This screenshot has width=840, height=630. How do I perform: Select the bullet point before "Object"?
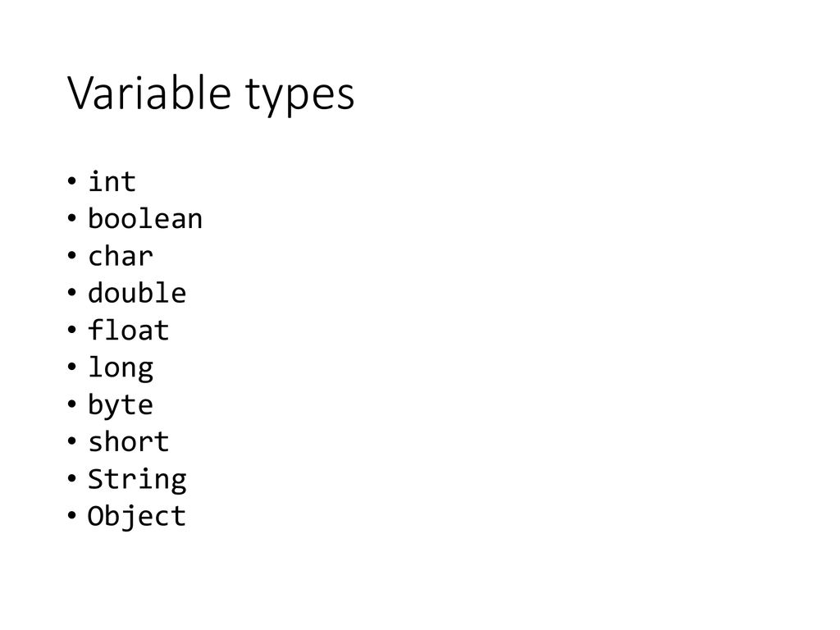[x=72, y=515]
